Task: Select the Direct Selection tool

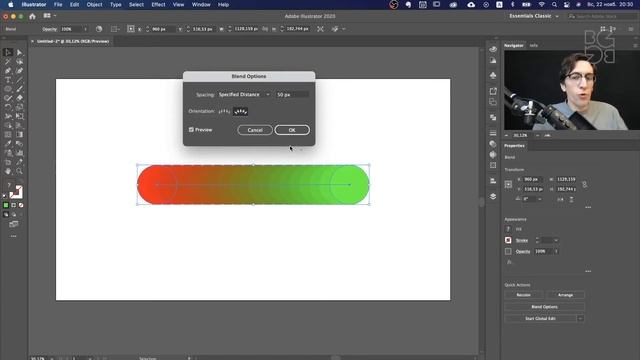Action: pyautogui.click(x=19, y=52)
